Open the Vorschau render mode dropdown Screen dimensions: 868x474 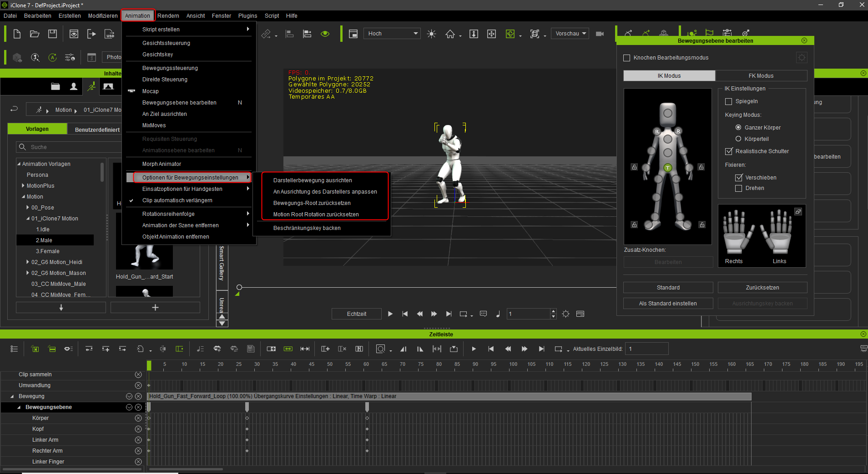click(570, 34)
